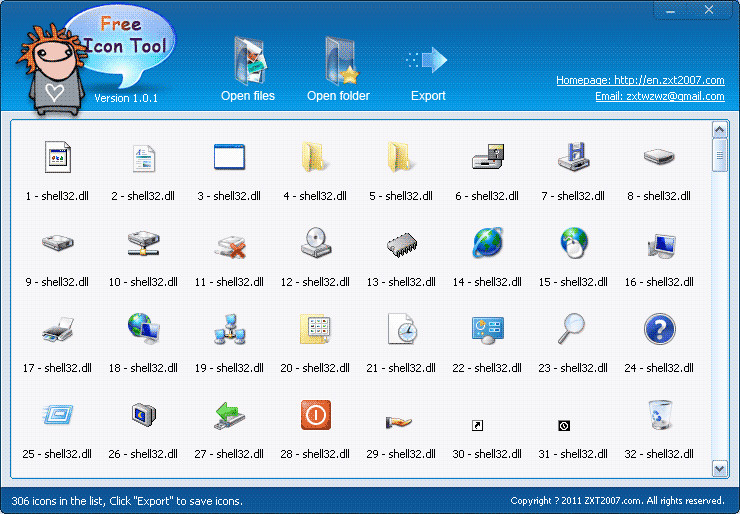Select the recycle bin icon 32 - shell32.dll

pos(659,429)
